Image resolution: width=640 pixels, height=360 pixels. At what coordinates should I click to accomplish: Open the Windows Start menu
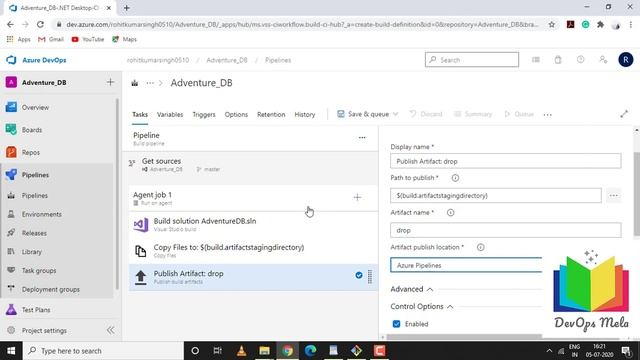11,351
